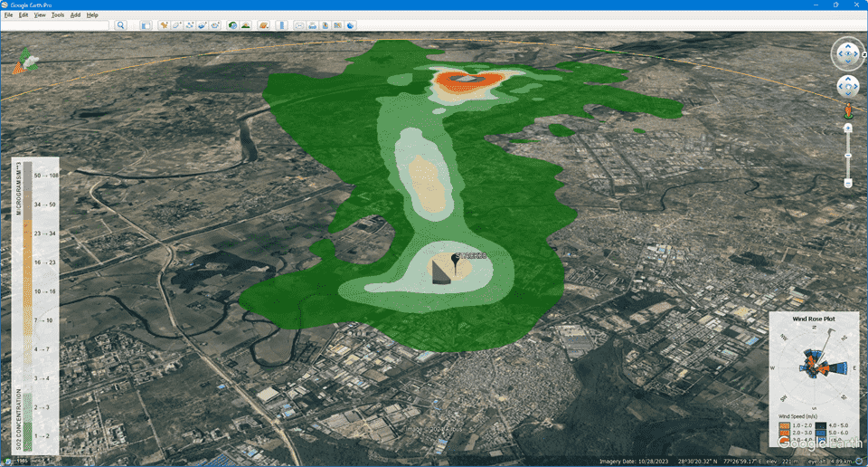Open the Help menu
The width and height of the screenshot is (868, 467).
coord(92,15)
